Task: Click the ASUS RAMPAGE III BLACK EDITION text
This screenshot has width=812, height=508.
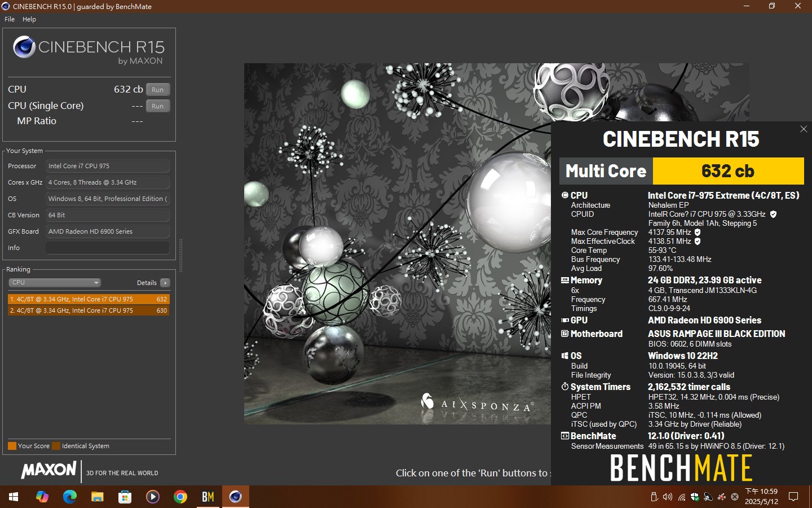Action: click(716, 334)
